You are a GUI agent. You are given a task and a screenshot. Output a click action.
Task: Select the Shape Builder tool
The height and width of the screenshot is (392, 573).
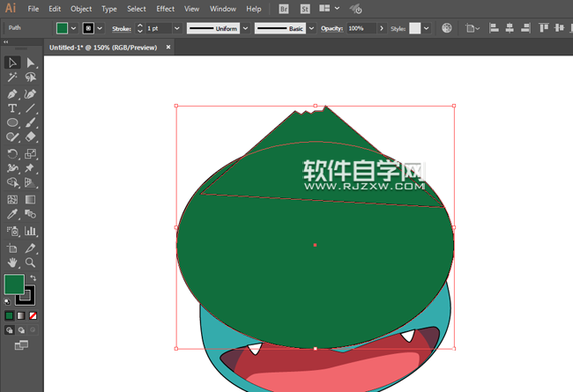pyautogui.click(x=12, y=182)
